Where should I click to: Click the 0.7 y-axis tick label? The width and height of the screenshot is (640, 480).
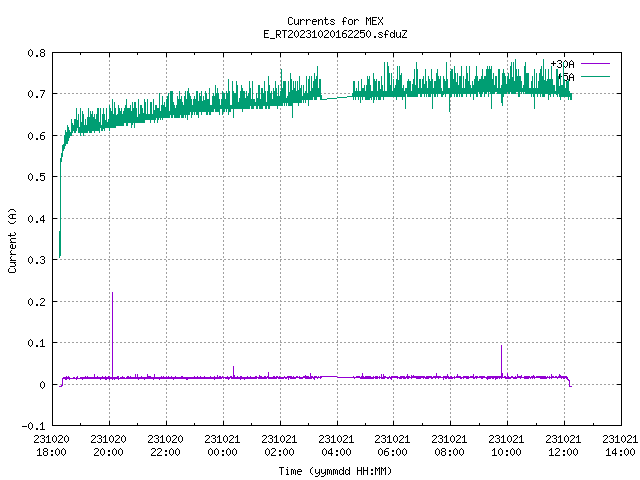click(36, 94)
